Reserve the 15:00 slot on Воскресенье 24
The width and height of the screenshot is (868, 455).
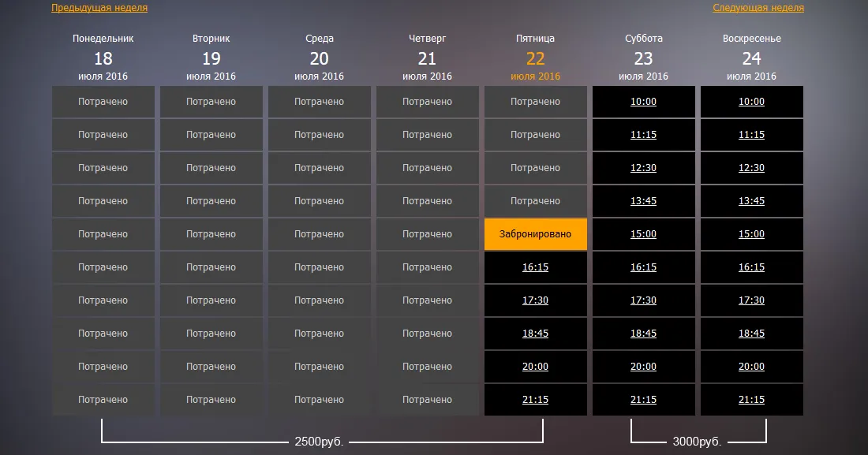click(x=752, y=234)
